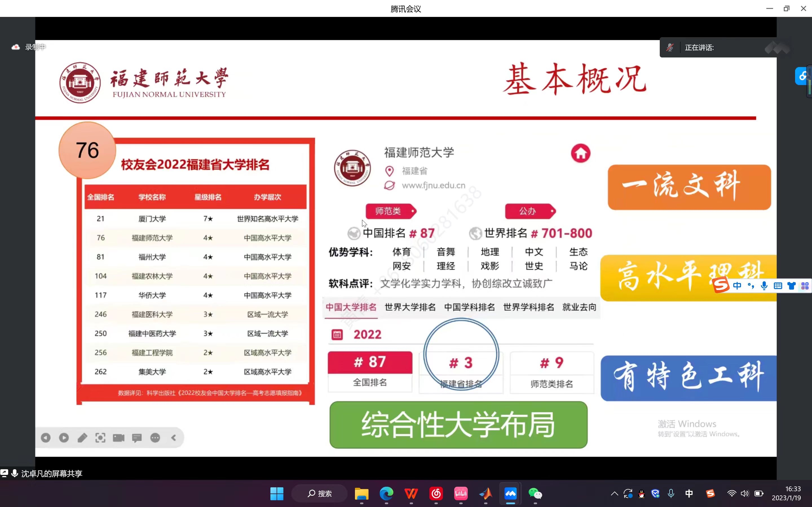Click the red home icon
The height and width of the screenshot is (507, 812).
pyautogui.click(x=581, y=153)
